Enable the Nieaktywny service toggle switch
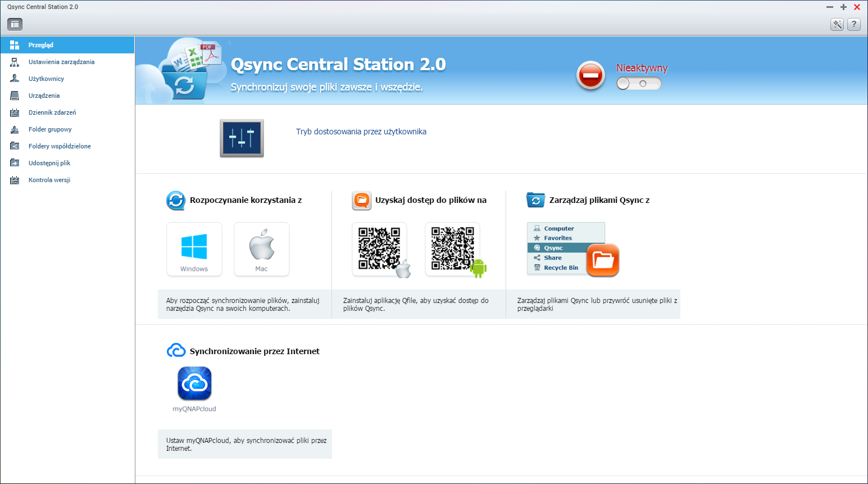 (639, 83)
